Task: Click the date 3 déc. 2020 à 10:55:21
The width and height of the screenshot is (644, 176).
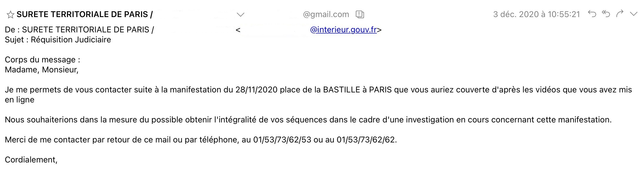Action: (536, 14)
